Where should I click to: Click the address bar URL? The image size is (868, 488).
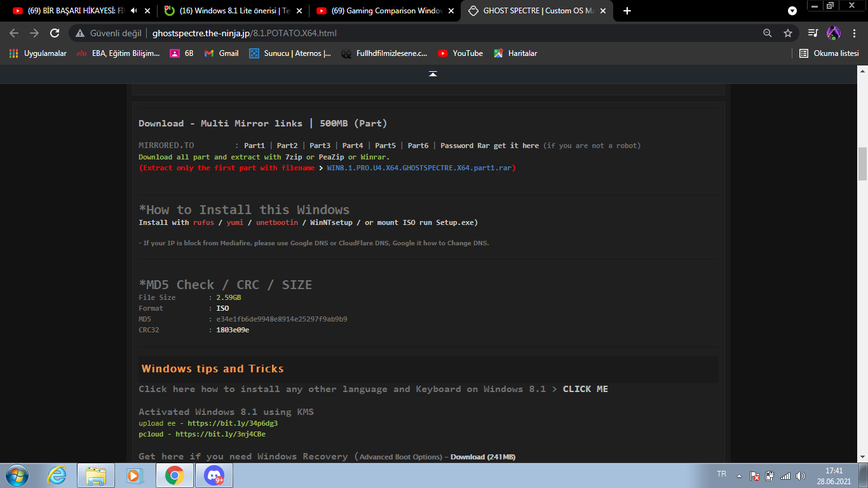[245, 33]
